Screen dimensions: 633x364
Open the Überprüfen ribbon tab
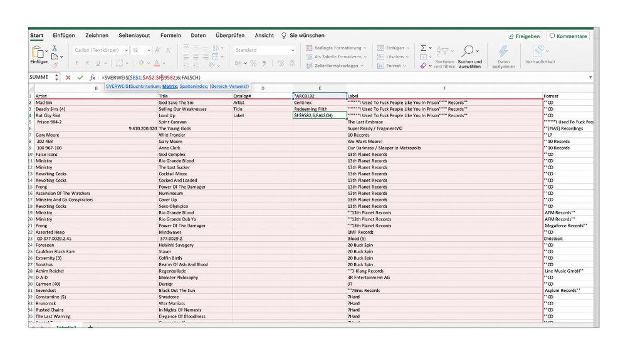coord(229,36)
